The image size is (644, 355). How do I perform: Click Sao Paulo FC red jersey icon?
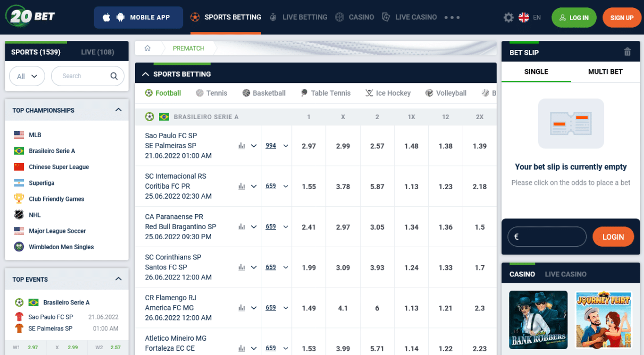coord(19,317)
